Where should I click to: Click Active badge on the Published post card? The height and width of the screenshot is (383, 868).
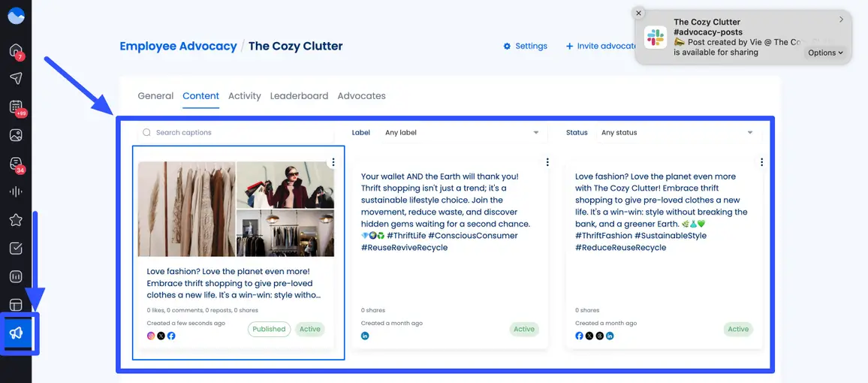[310, 330]
